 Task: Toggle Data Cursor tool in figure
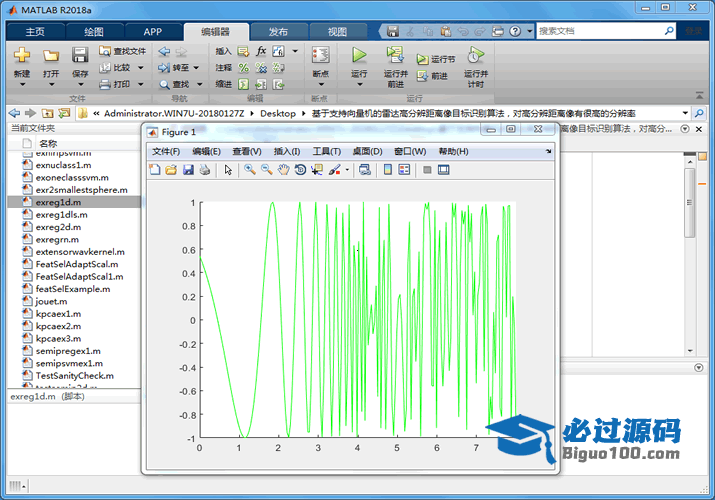tap(316, 170)
